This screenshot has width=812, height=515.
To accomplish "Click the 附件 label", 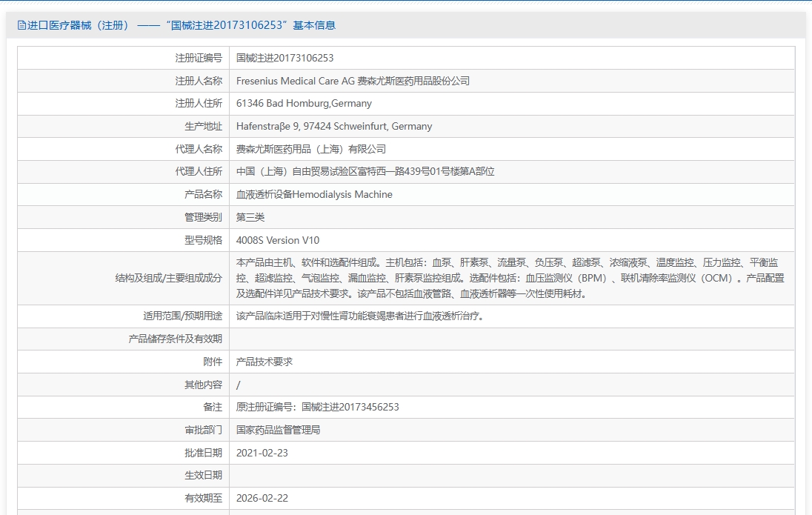I will click(x=213, y=362).
